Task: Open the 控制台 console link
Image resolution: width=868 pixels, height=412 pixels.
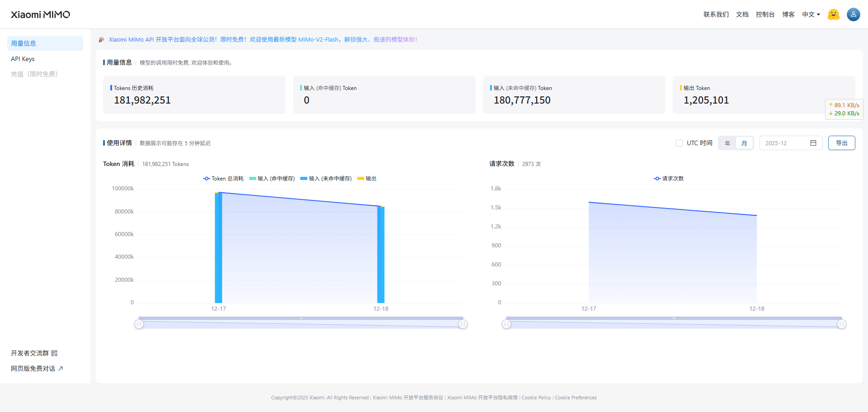Action: (765, 14)
